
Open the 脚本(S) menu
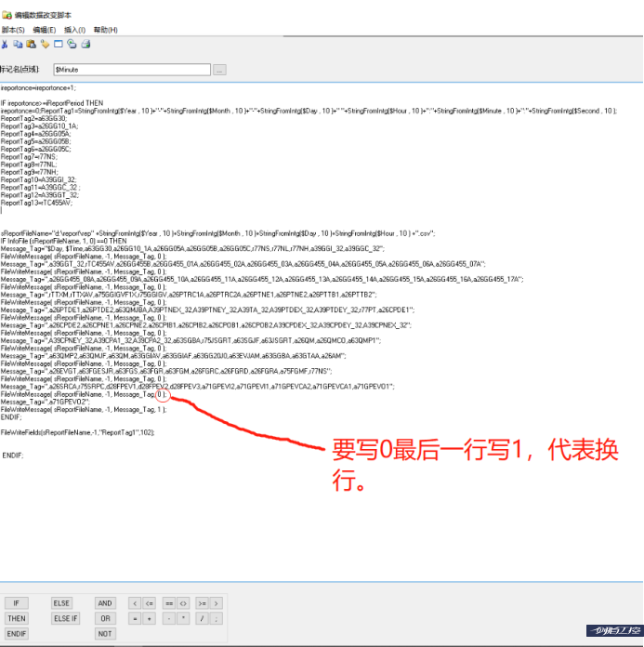pos(13,30)
